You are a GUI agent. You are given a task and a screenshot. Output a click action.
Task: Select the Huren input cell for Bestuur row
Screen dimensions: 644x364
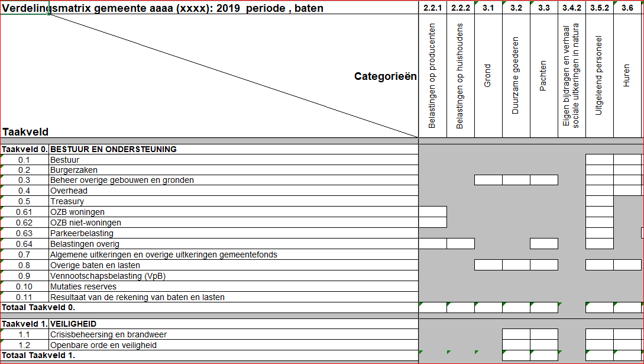point(627,160)
